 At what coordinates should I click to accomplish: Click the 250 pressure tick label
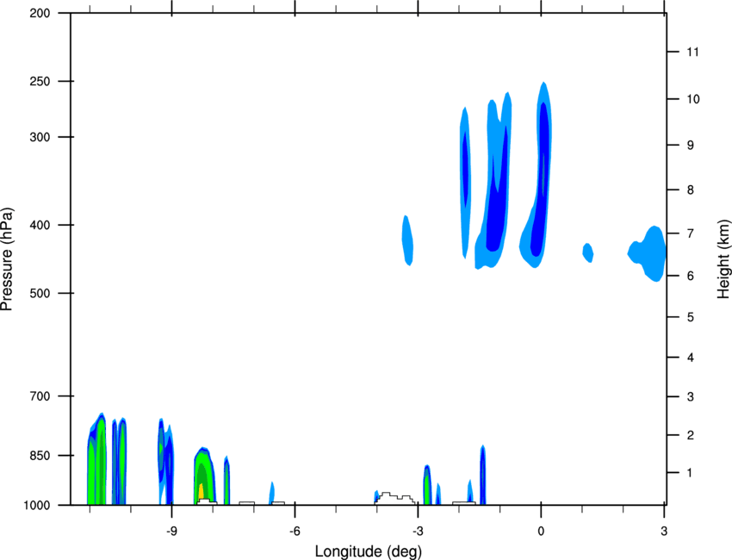point(40,81)
